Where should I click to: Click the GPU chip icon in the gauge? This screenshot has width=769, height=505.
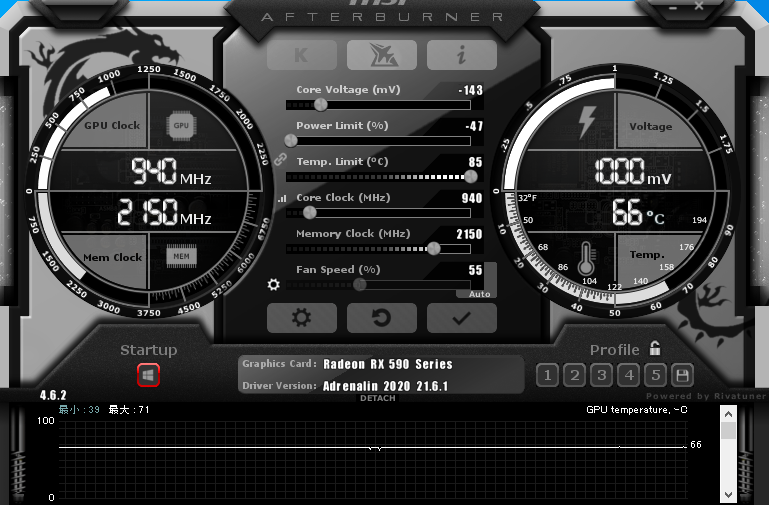tap(181, 126)
